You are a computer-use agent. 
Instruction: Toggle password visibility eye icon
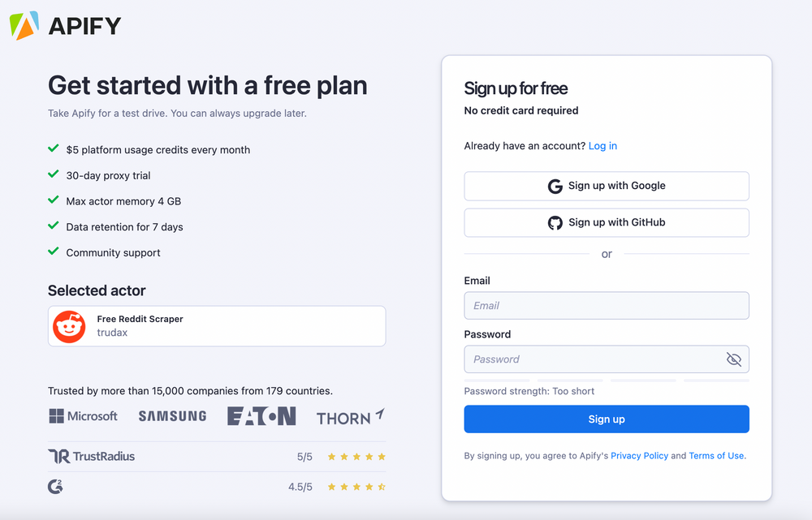point(734,359)
